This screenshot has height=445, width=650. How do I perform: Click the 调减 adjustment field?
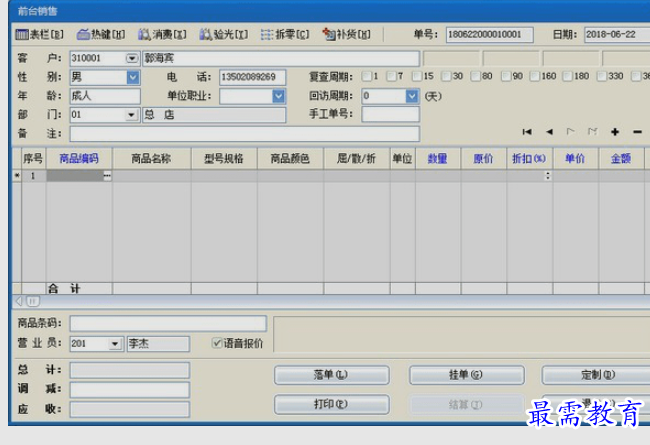[130, 389]
